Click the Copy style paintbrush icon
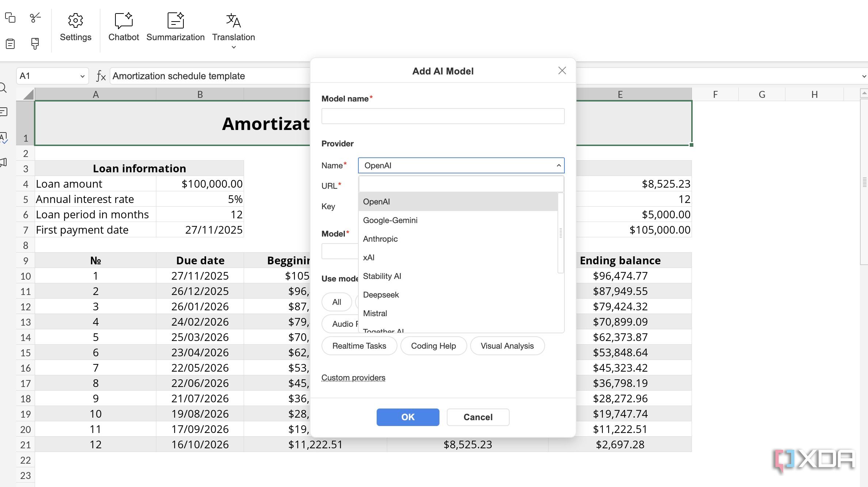868x487 pixels. click(x=35, y=44)
